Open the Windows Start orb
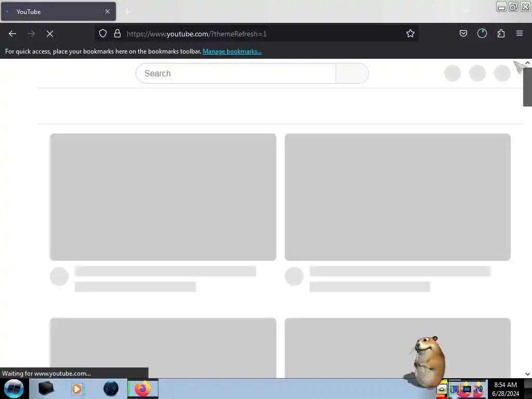The image size is (532, 399). 14,389
